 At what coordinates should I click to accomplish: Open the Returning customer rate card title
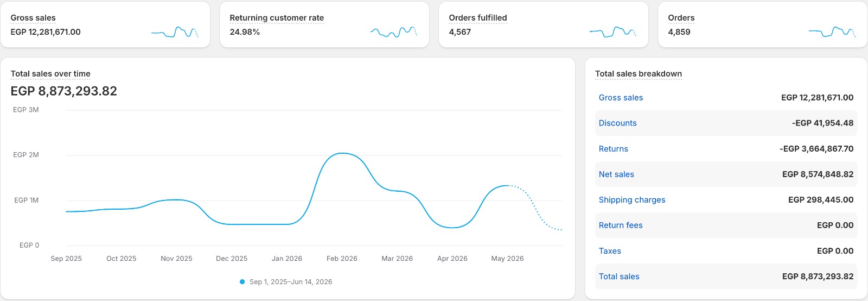(x=277, y=18)
